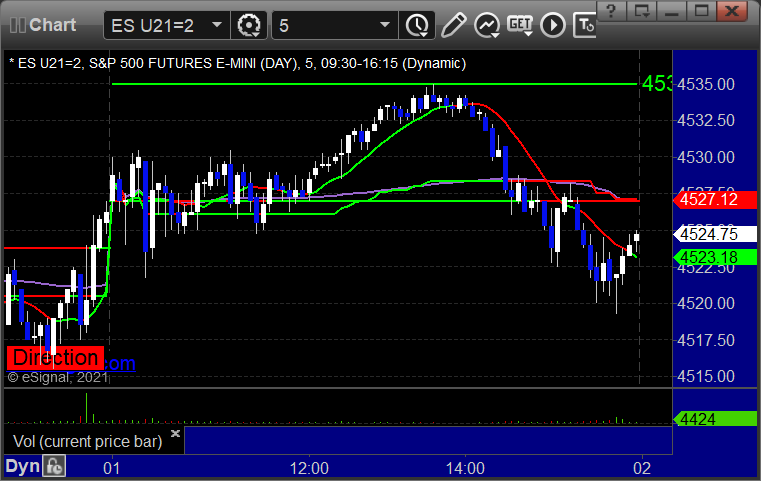This screenshot has height=481, width=761.
Task: Click the Vol (current price bar) label
Action: coord(87,441)
